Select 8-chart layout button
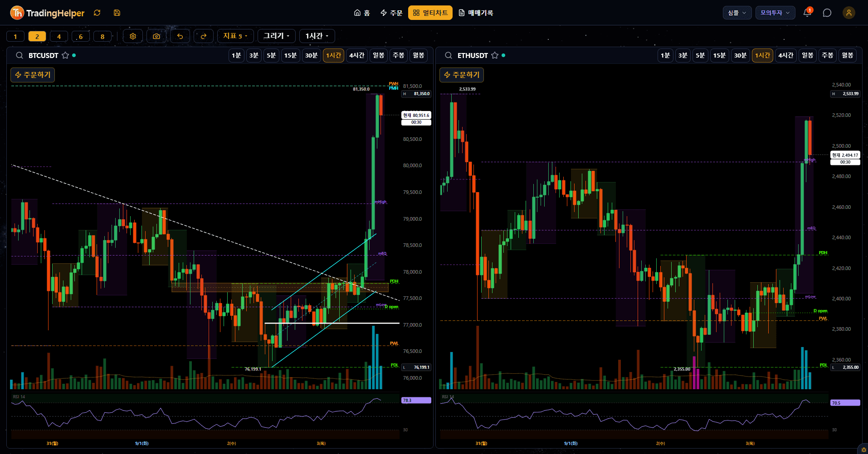The width and height of the screenshot is (868, 454). pos(102,36)
